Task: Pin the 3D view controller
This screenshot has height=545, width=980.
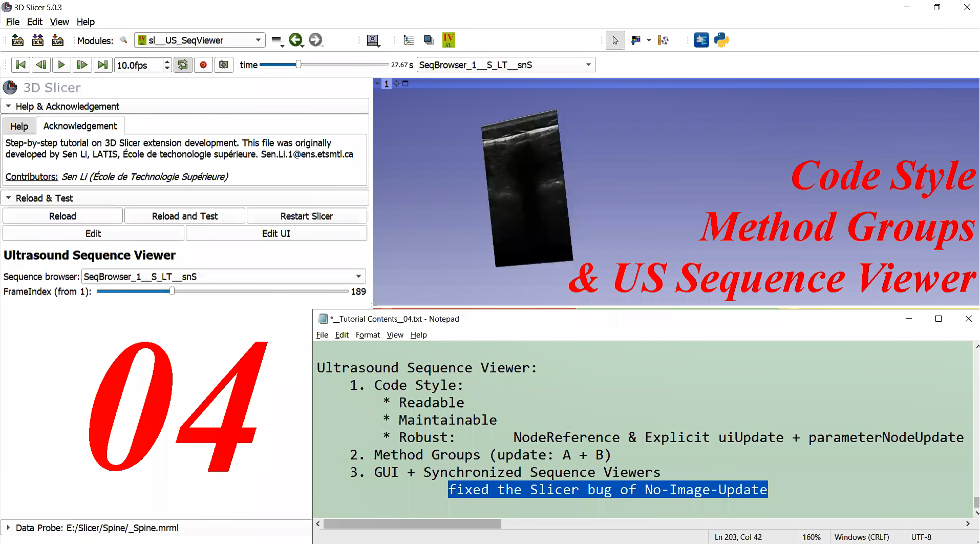Action: pyautogui.click(x=377, y=83)
